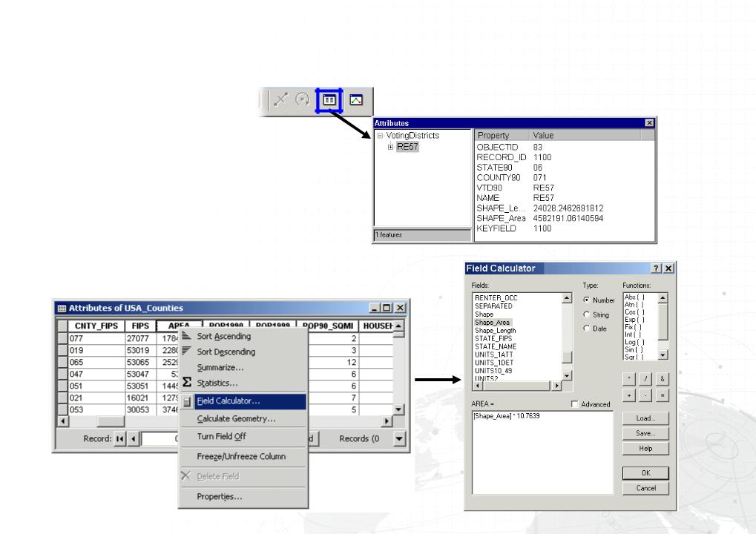This screenshot has width=756, height=534.
Task: Enable the Advanced checkbox
Action: (x=574, y=404)
